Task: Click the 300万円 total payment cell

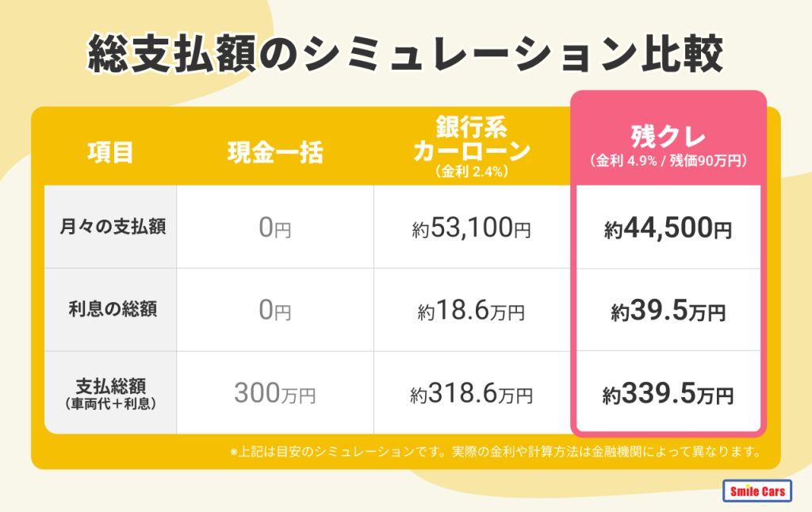Action: (x=275, y=393)
